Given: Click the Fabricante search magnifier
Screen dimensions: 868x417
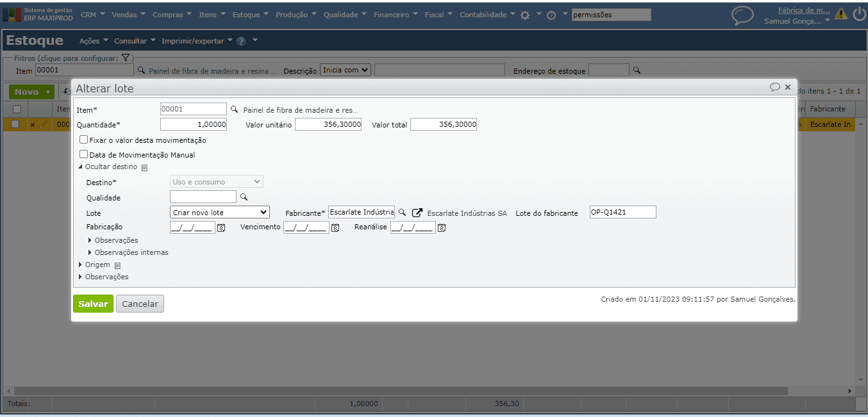Looking at the screenshot, I should click(403, 212).
